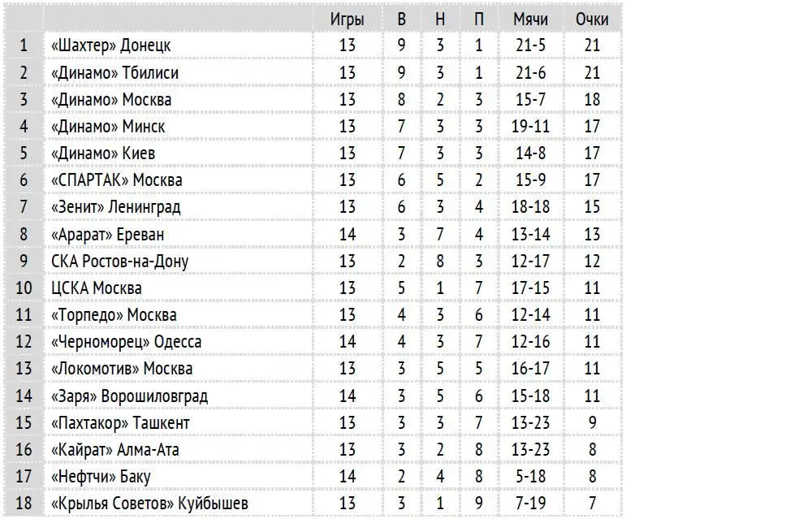Select the «Локомотив» Москва team name
Screen dimensions: 812x519
coord(122,369)
